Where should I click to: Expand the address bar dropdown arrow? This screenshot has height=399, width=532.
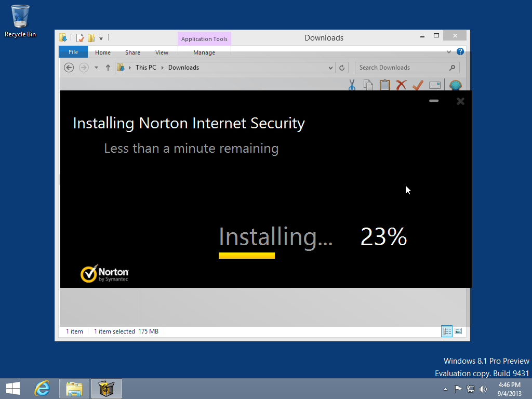(x=331, y=67)
